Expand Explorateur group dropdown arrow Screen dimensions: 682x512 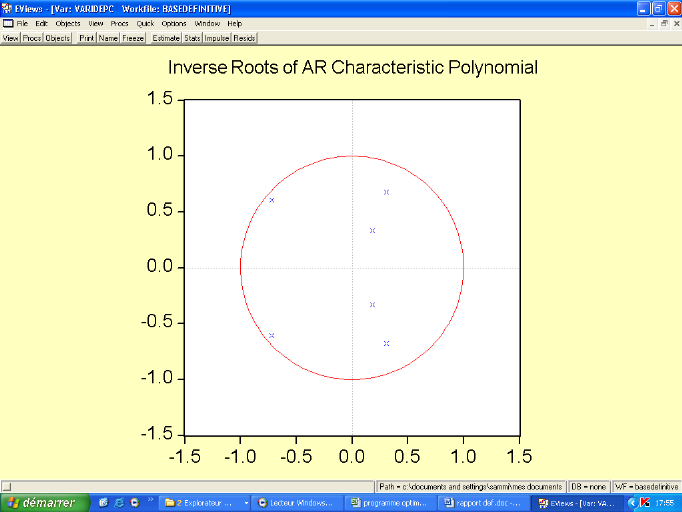coord(246,503)
